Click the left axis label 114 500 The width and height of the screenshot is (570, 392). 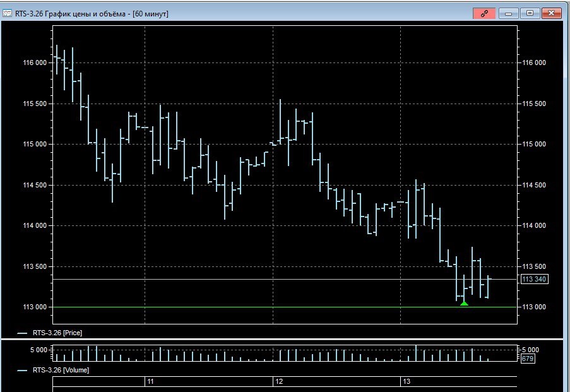pyautogui.click(x=35, y=185)
